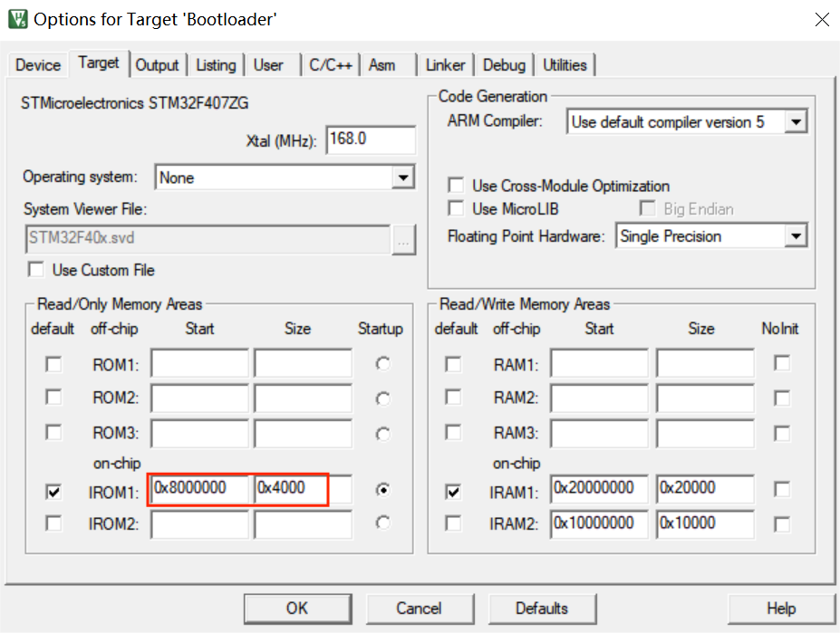This screenshot has width=840, height=633.
Task: Enable the Use MicroLIB checkbox
Action: tap(456, 208)
